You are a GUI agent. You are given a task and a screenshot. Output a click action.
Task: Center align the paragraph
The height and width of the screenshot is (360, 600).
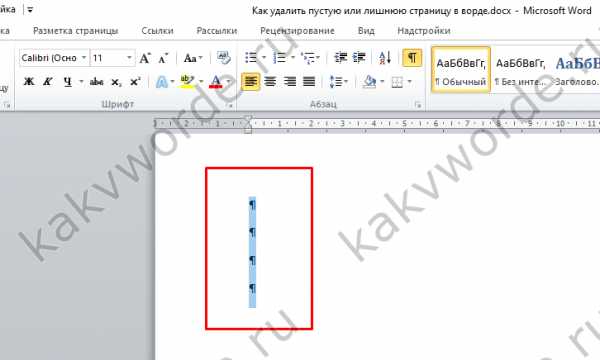click(x=270, y=81)
